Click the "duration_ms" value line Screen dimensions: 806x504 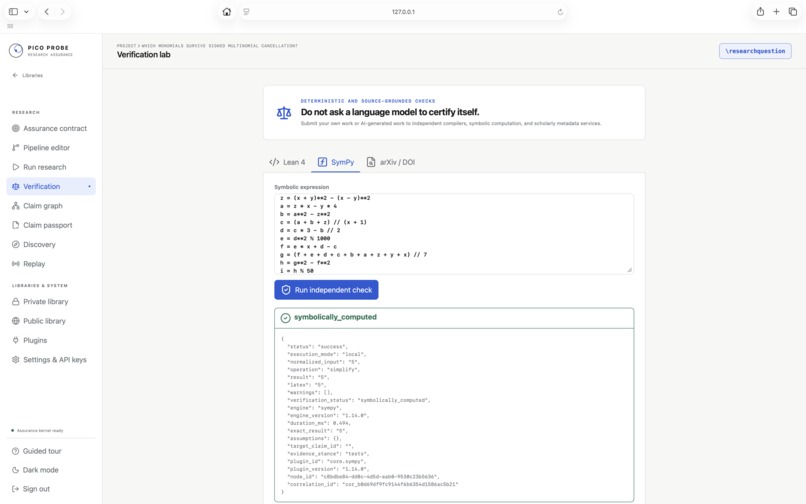[319, 423]
